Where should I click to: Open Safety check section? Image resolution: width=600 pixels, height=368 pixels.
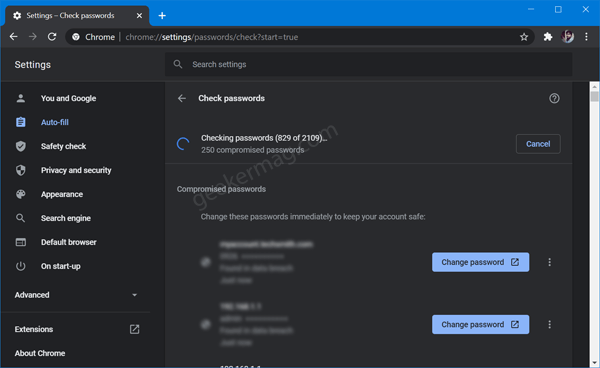pyautogui.click(x=64, y=146)
